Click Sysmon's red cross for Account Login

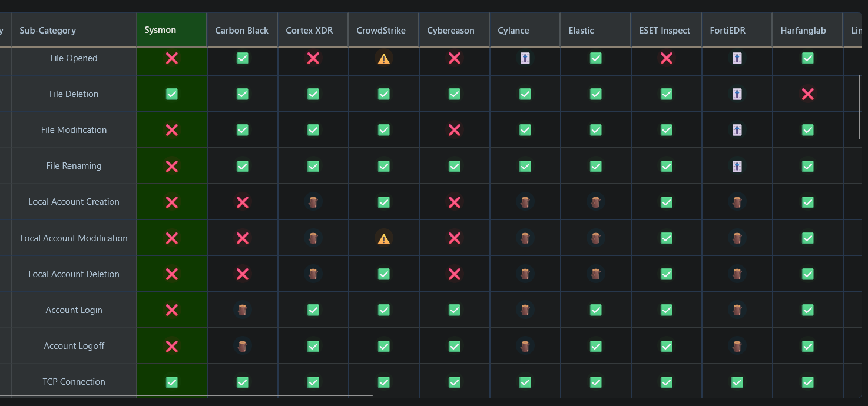pyautogui.click(x=172, y=310)
